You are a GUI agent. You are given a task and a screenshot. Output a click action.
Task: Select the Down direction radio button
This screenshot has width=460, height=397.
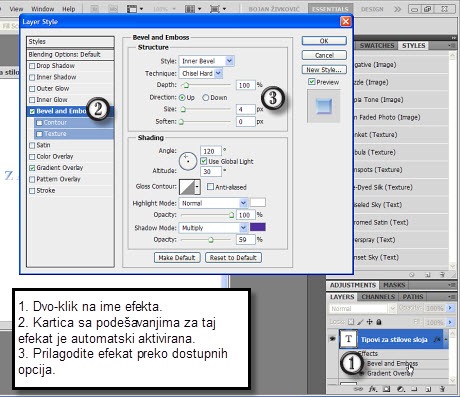tap(206, 98)
